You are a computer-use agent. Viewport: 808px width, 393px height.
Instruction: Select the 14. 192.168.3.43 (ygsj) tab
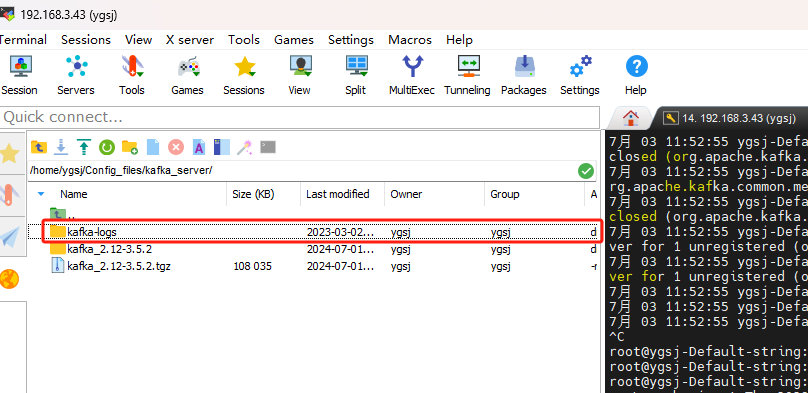pos(732,118)
